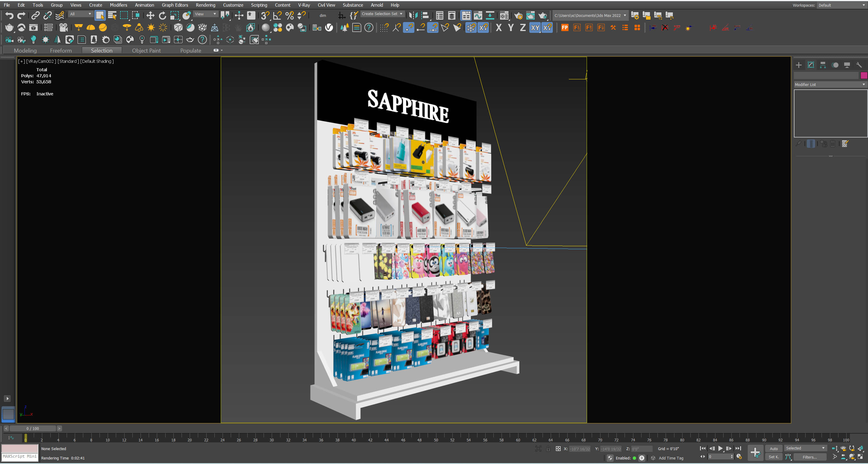Screen dimensions: 868x464
Task: Toggle the 3D Snaps button
Action: [x=265, y=15]
